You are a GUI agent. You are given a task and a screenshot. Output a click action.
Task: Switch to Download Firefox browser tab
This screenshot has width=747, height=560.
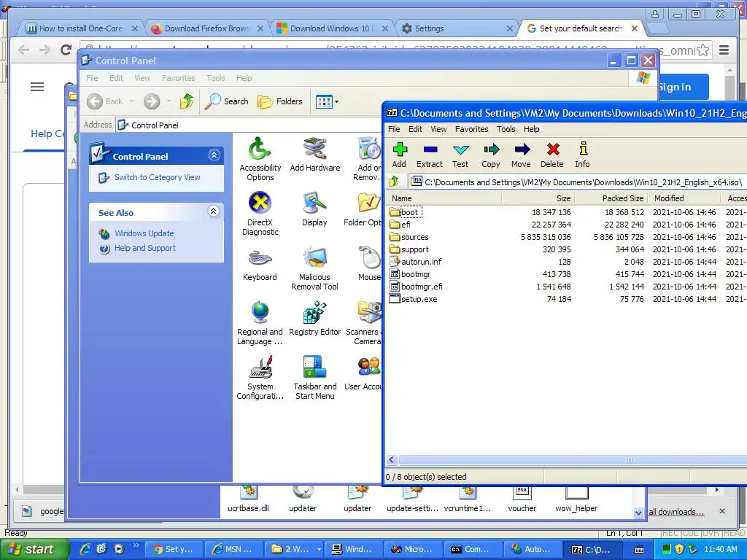click(206, 28)
